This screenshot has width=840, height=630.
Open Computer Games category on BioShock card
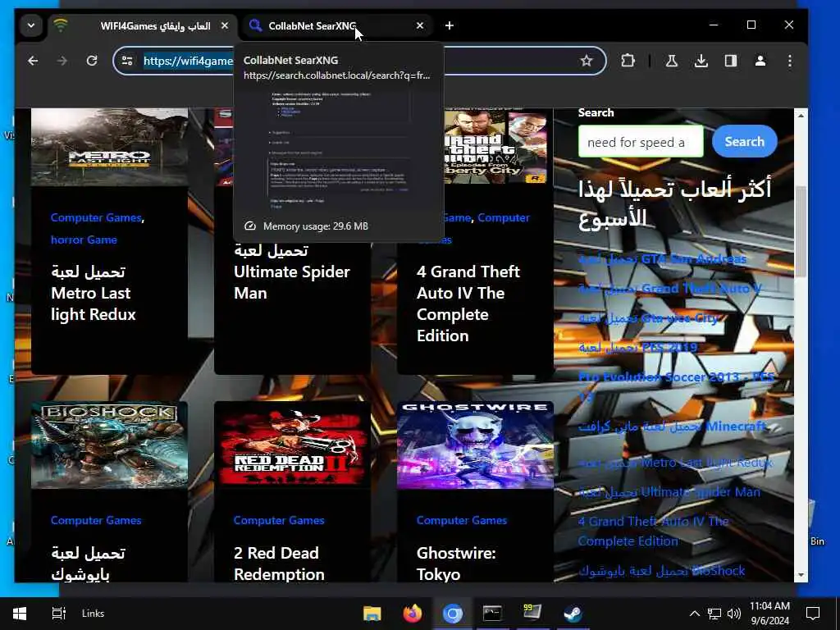[96, 520]
